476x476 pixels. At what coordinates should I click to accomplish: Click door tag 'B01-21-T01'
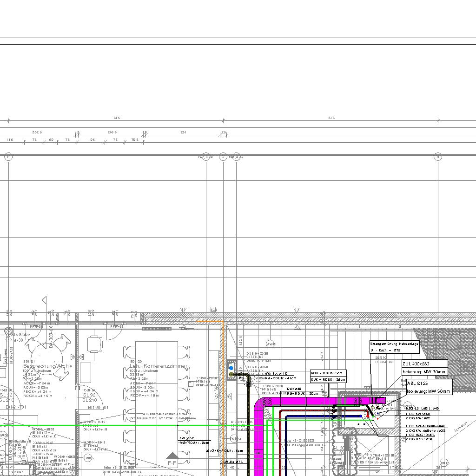point(16,407)
